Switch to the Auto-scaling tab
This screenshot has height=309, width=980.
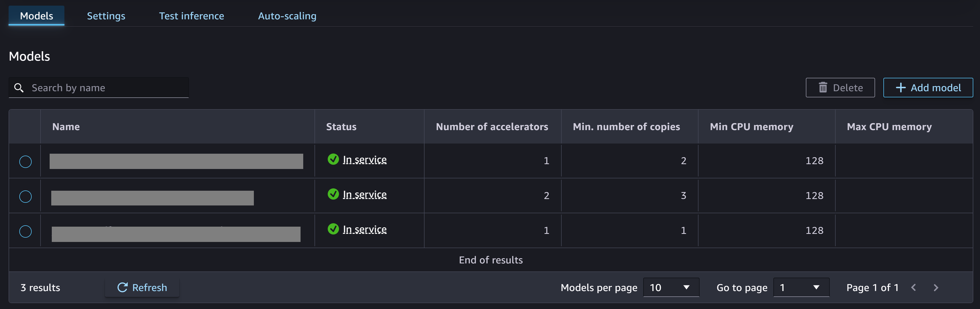point(287,15)
